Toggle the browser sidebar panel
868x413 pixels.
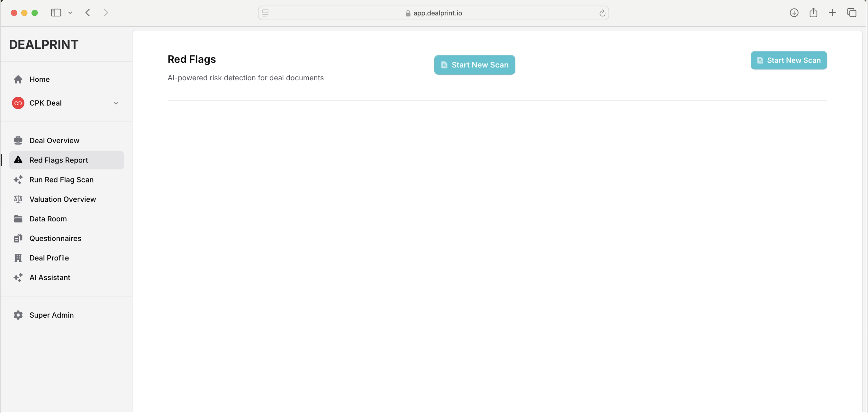[56, 13]
